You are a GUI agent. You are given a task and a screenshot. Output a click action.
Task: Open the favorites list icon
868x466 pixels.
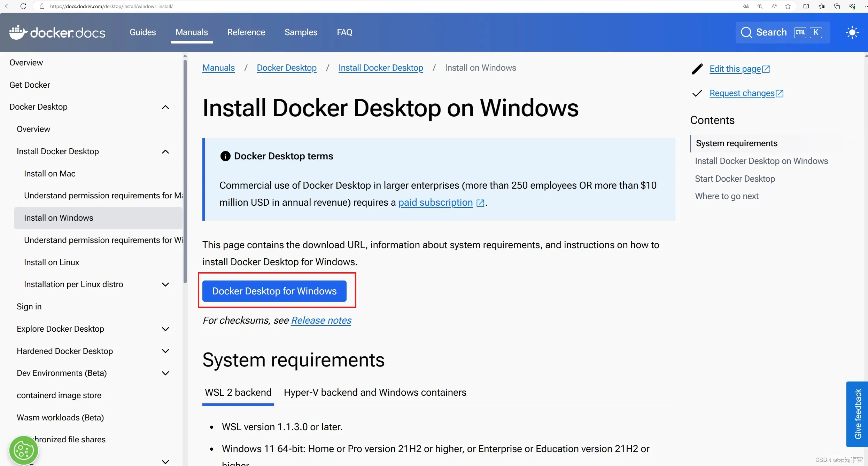[x=822, y=6]
